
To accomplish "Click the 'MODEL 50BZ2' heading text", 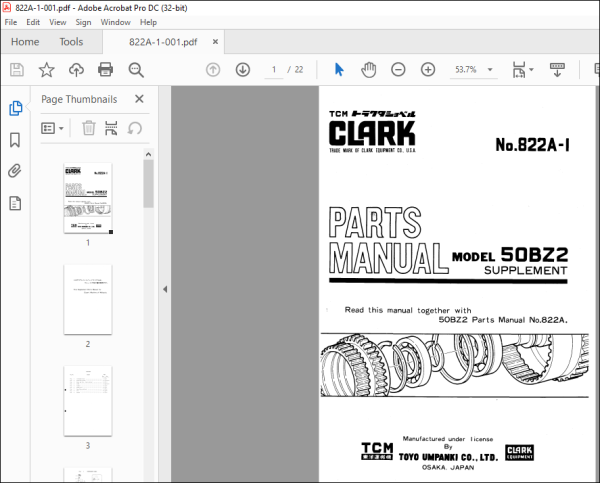I will coord(510,255).
